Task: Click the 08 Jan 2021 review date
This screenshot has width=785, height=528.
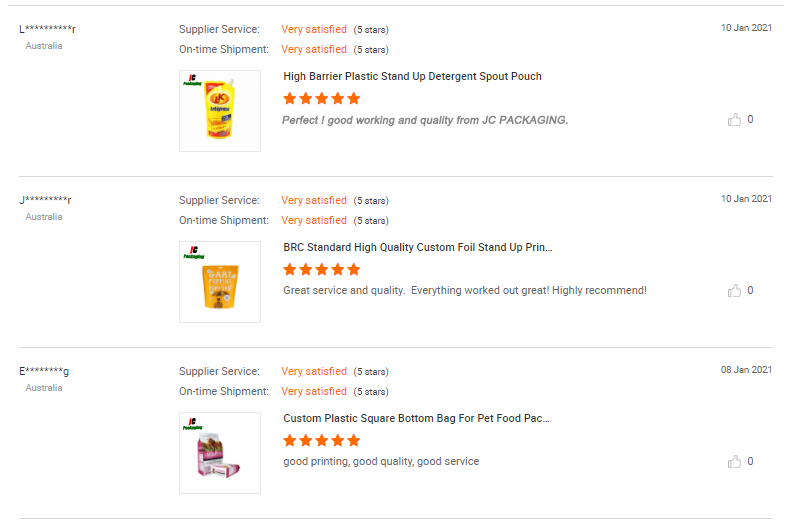Action: (x=746, y=370)
